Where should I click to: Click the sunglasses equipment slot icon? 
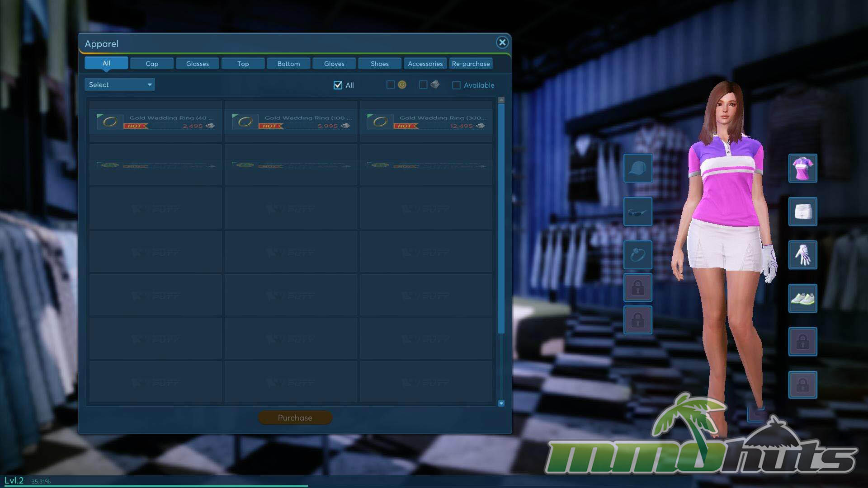637,211
